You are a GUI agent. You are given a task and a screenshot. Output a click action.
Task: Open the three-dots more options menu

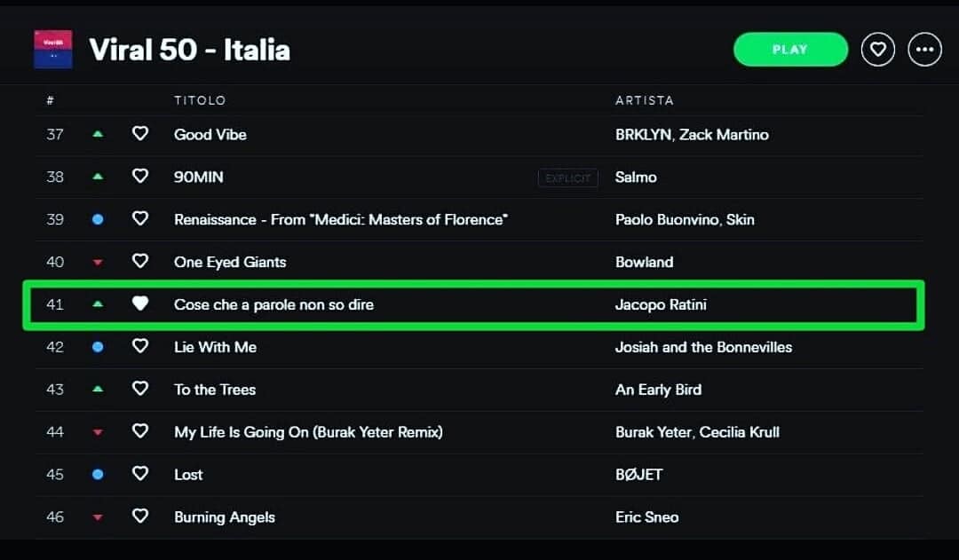click(924, 50)
